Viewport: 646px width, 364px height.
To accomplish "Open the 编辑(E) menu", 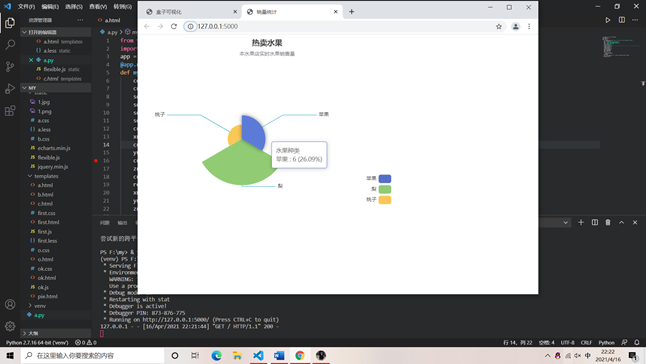I will pyautogui.click(x=50, y=7).
